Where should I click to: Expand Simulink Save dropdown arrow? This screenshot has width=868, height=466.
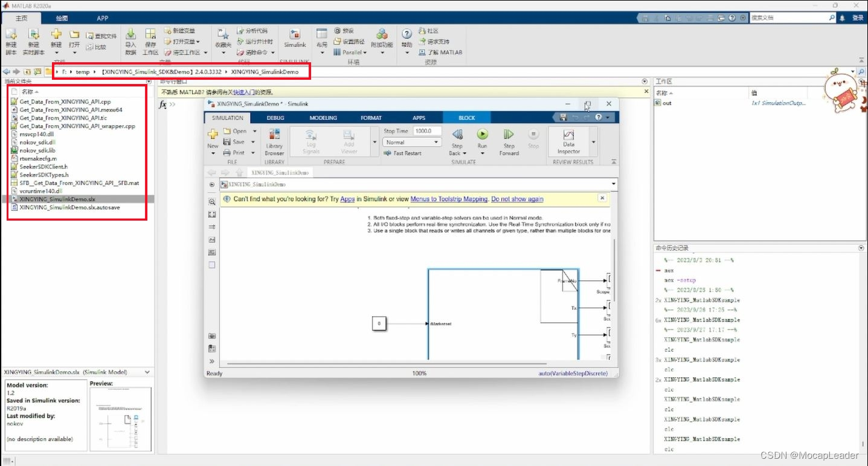[x=254, y=142]
